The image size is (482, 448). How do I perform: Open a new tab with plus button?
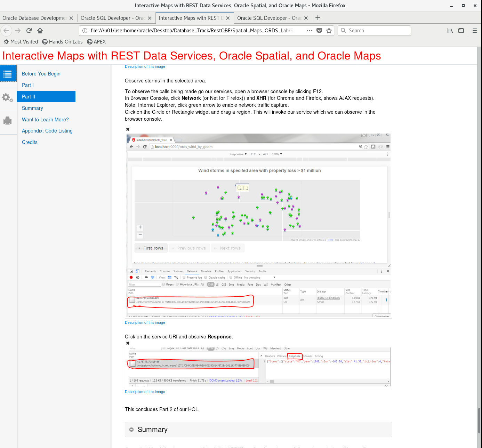point(318,18)
